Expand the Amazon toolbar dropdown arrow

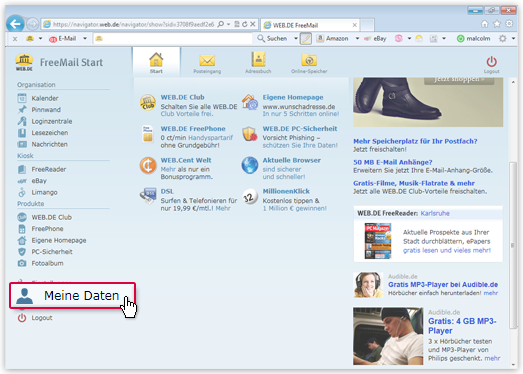(x=357, y=39)
